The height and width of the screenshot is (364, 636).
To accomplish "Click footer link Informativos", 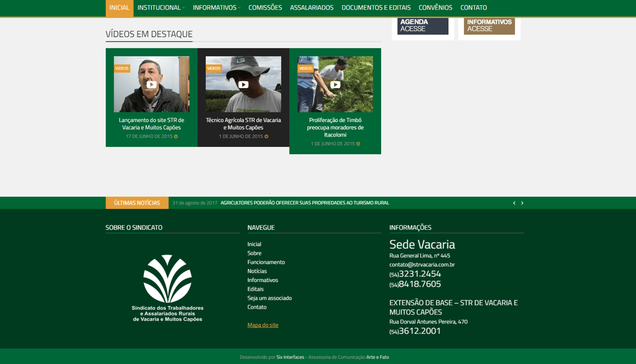I will (263, 280).
